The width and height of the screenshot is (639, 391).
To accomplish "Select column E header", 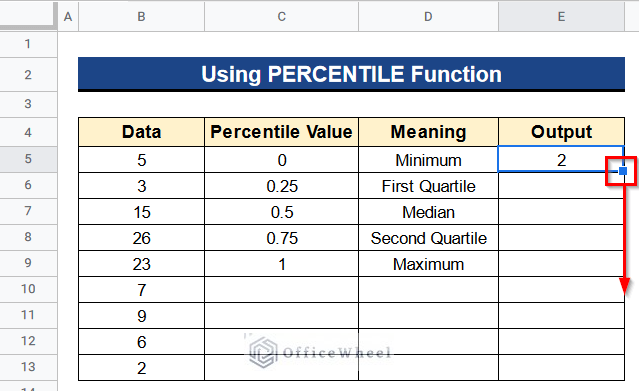I will (561, 17).
